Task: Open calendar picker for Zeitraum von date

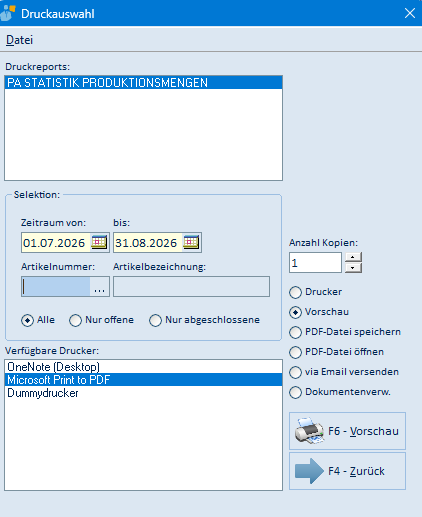Action: (x=99, y=242)
